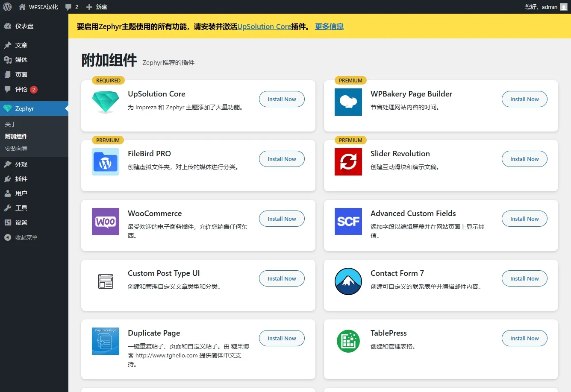The height and width of the screenshot is (392, 571).
Task: Click the 媒体 media icon
Action: pyautogui.click(x=8, y=60)
